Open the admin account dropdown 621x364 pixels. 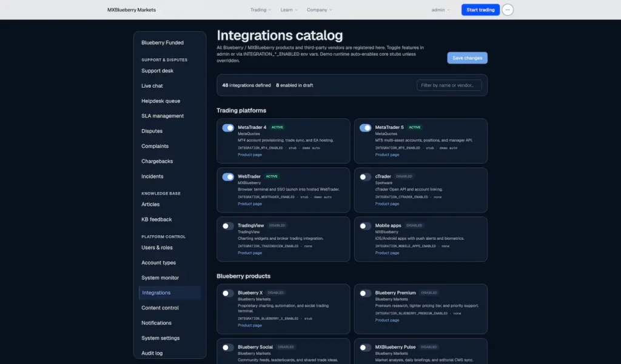[440, 10]
